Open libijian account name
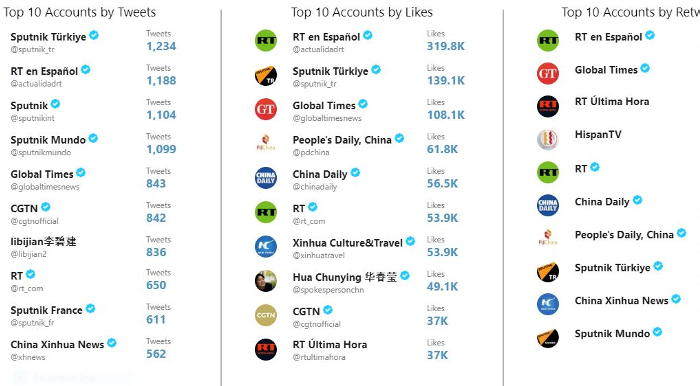 click(x=43, y=242)
